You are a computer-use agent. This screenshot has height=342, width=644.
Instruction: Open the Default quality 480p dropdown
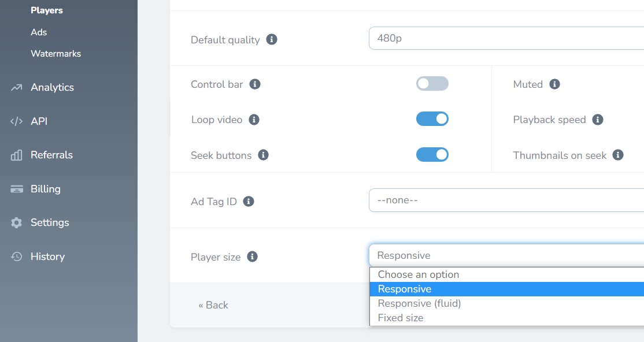pos(506,38)
